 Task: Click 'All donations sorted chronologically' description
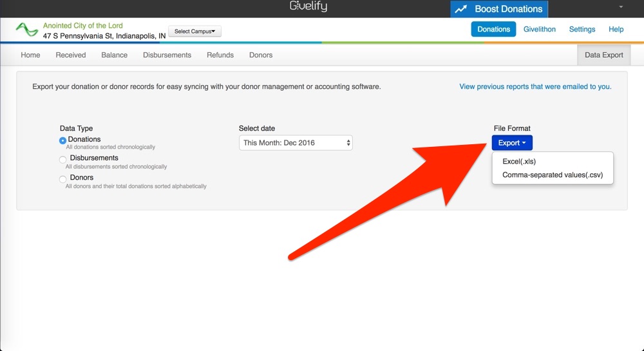(x=111, y=147)
